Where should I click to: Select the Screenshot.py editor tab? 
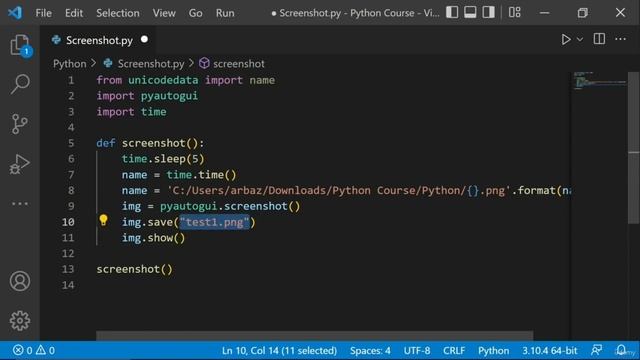99,40
